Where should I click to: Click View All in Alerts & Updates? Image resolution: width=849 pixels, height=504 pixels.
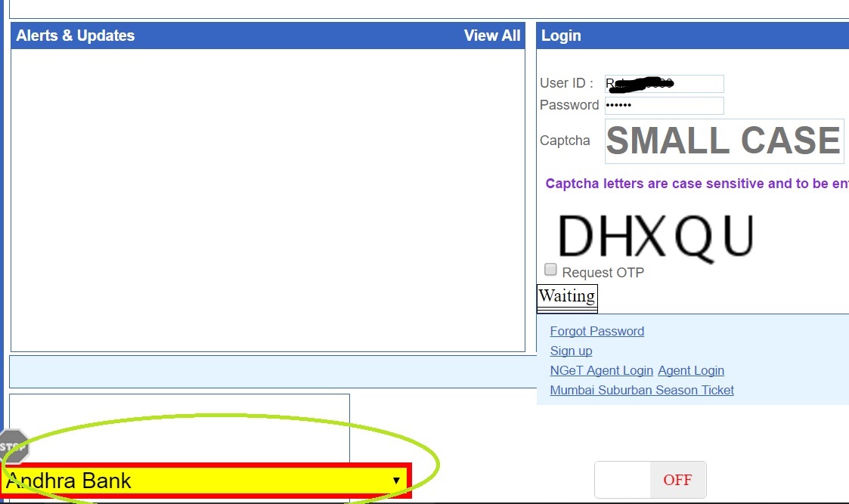pyautogui.click(x=491, y=36)
